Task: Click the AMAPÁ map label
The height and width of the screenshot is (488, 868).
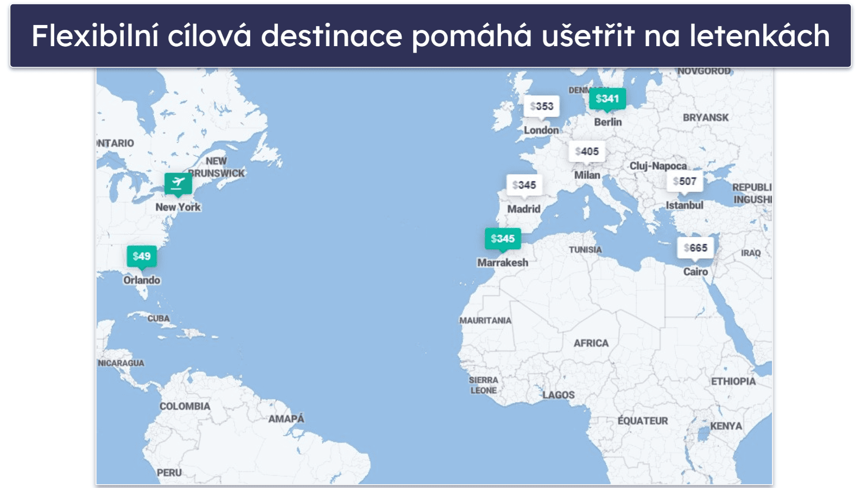Action: pyautogui.click(x=286, y=419)
